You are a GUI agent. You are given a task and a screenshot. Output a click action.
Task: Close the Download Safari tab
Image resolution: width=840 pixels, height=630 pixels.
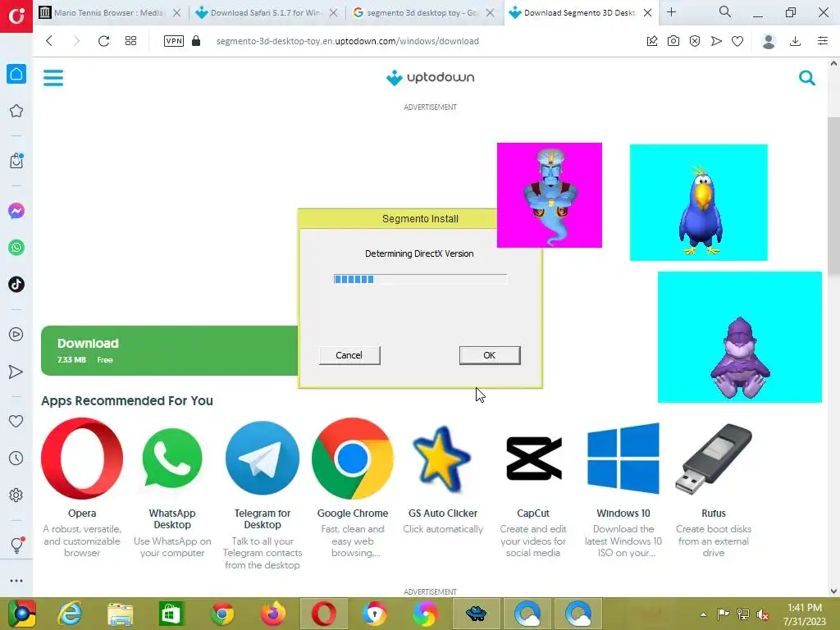coord(333,13)
